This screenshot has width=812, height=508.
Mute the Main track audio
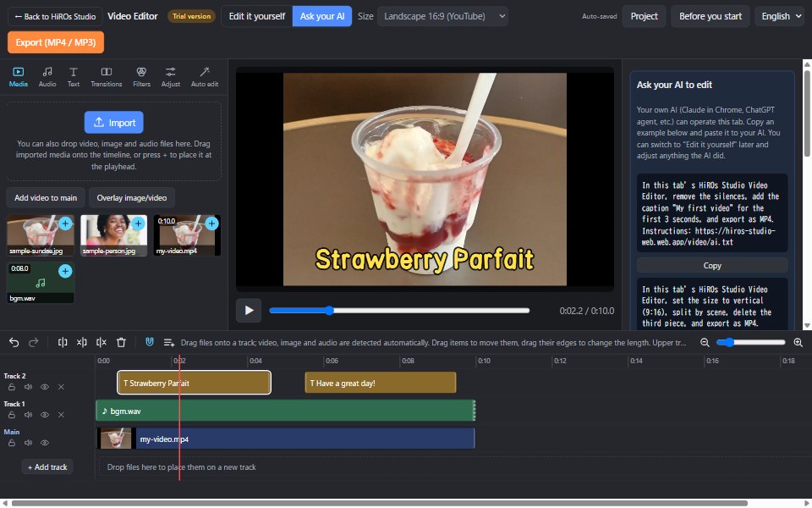coord(28,443)
